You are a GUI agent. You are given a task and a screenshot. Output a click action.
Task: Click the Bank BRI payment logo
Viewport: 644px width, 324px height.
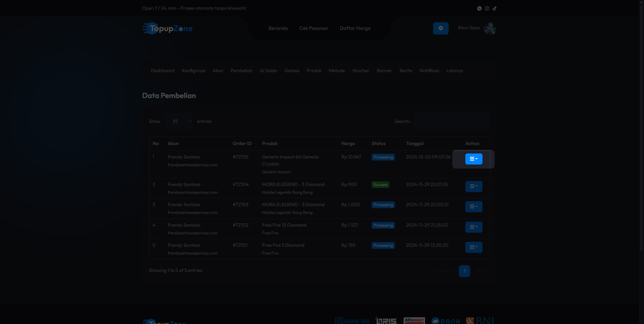352,321
